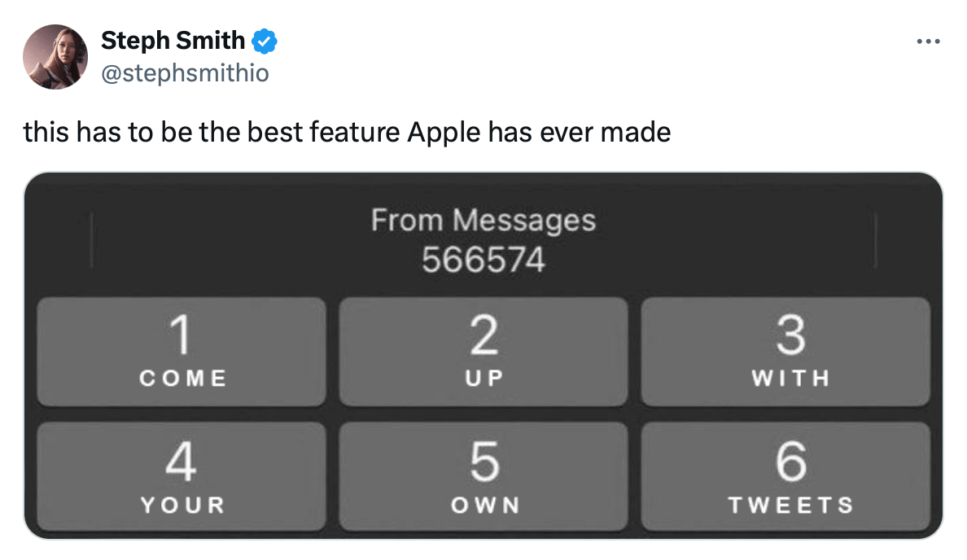Tap keypad key 5 labeled OWN
The width and height of the screenshot is (967, 560).
pyautogui.click(x=483, y=476)
